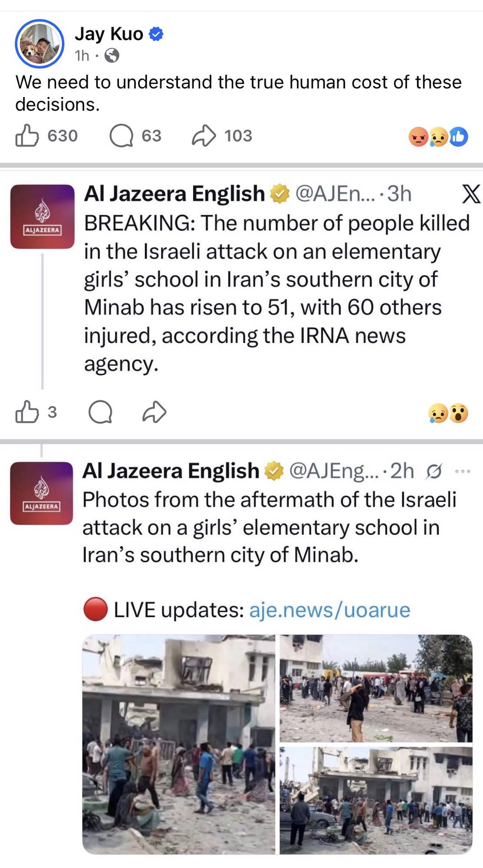Share the BREAKING Al Jazeera photo
Viewport: 483px width, 868px height.
pos(154,412)
